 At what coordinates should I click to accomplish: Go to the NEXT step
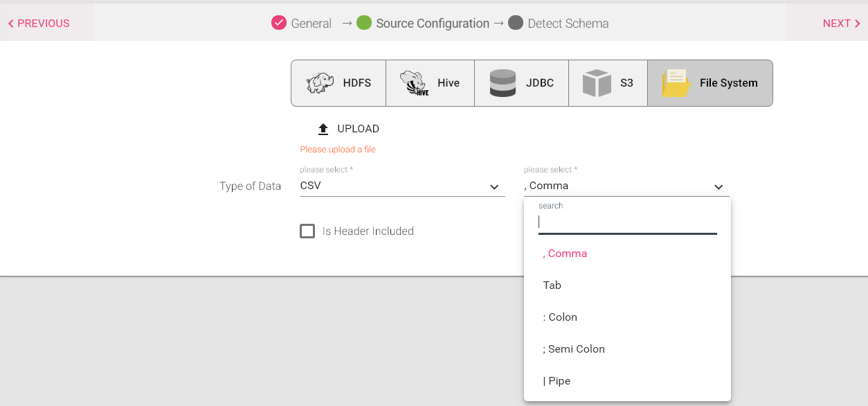tap(841, 24)
